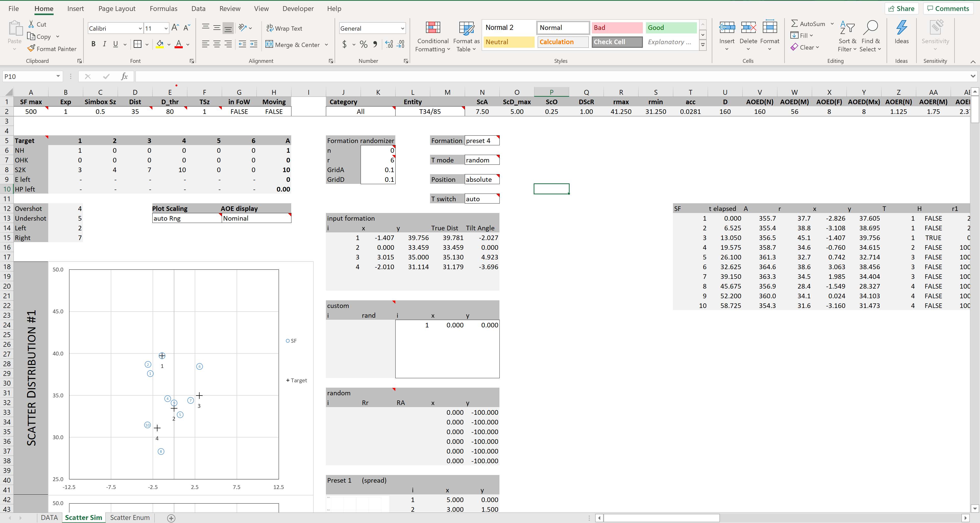
Task: Apply the Neutral cell style
Action: [509, 42]
